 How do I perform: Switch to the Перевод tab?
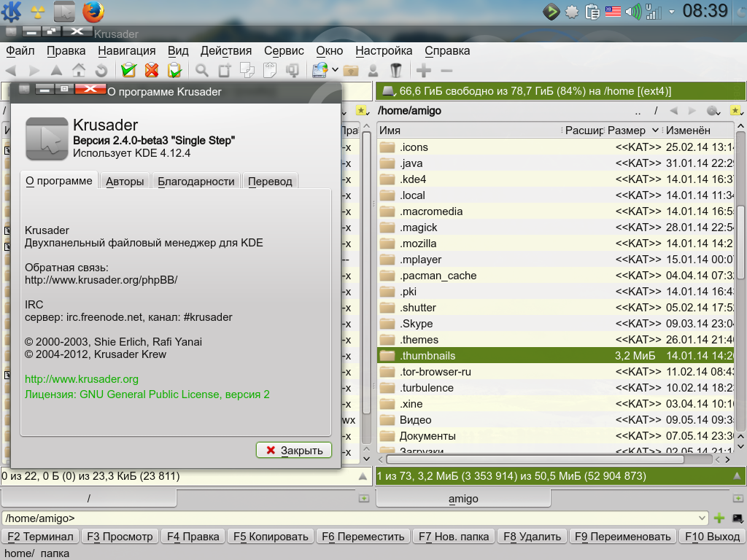click(270, 182)
